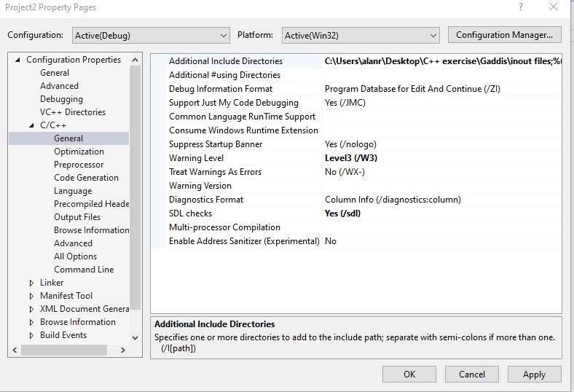This screenshot has height=392, width=574.
Task: Click the Apply button
Action: [534, 375]
